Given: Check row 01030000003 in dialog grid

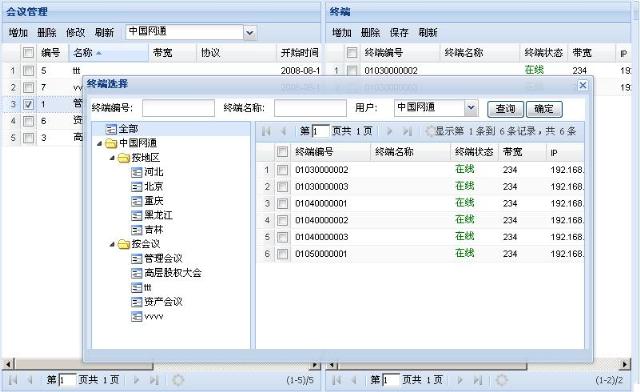Looking at the screenshot, I should (x=282, y=187).
